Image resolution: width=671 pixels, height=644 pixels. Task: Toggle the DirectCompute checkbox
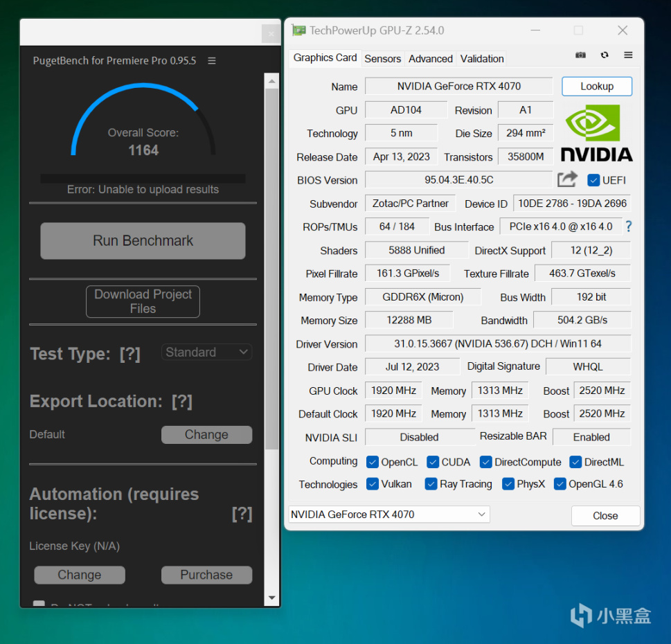click(485, 462)
